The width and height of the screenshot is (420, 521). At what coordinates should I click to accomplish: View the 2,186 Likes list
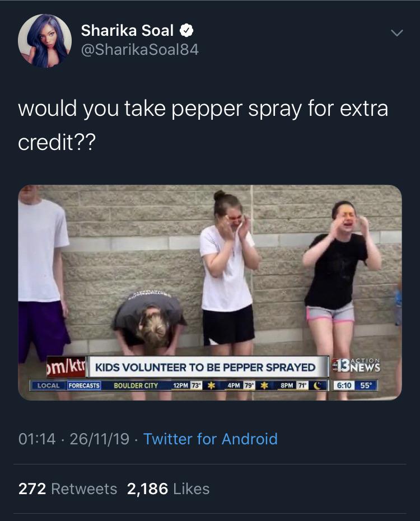pyautogui.click(x=168, y=489)
